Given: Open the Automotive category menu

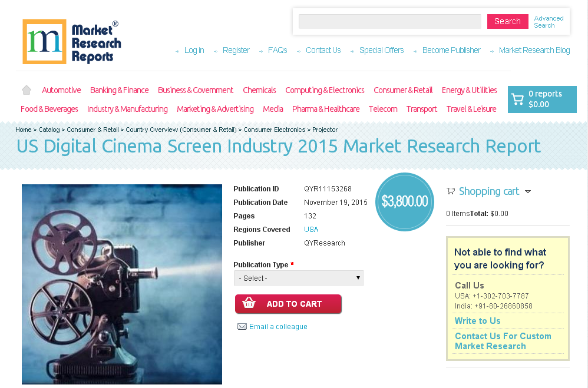Looking at the screenshot, I should point(61,90).
